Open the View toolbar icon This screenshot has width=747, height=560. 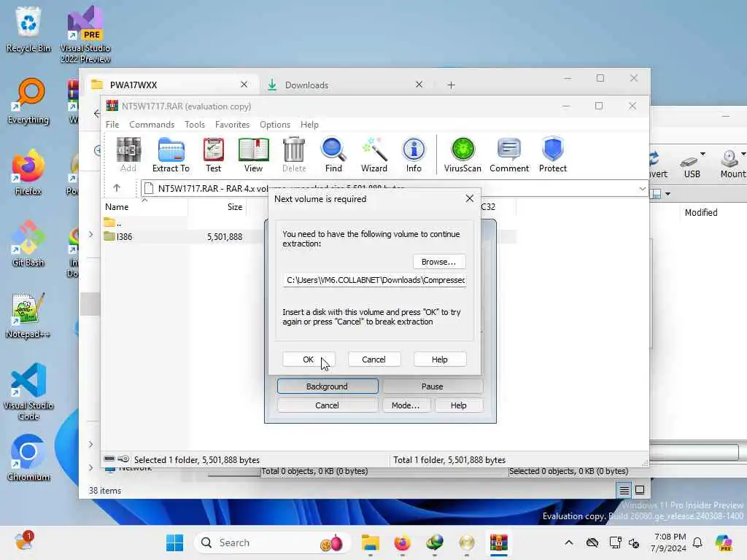coord(253,155)
